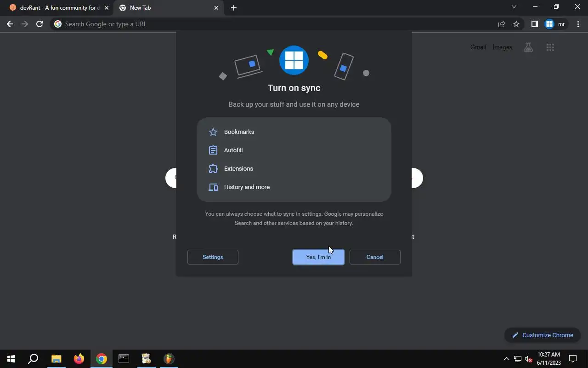Close the New Tab tab
Screen dimensions: 588x368
[216, 8]
